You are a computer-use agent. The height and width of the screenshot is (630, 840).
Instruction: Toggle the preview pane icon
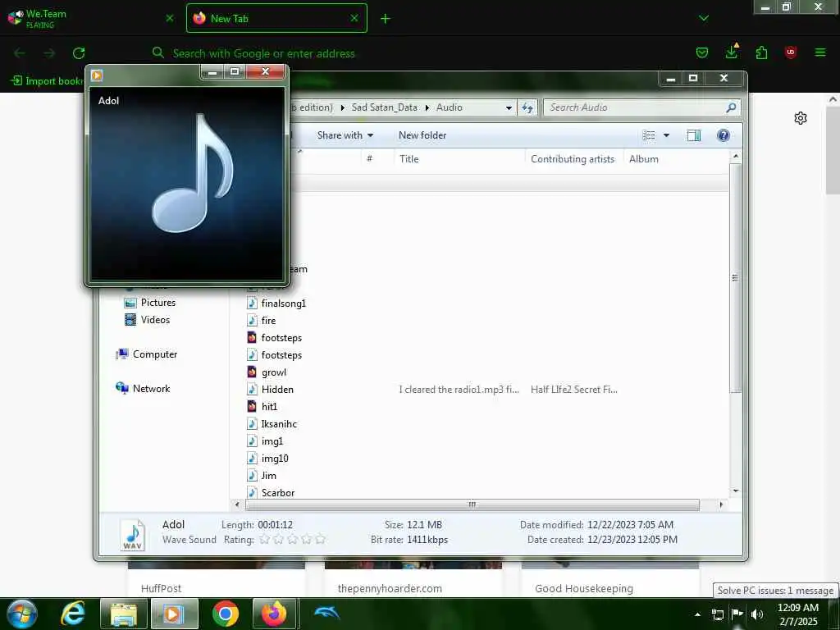(x=694, y=135)
